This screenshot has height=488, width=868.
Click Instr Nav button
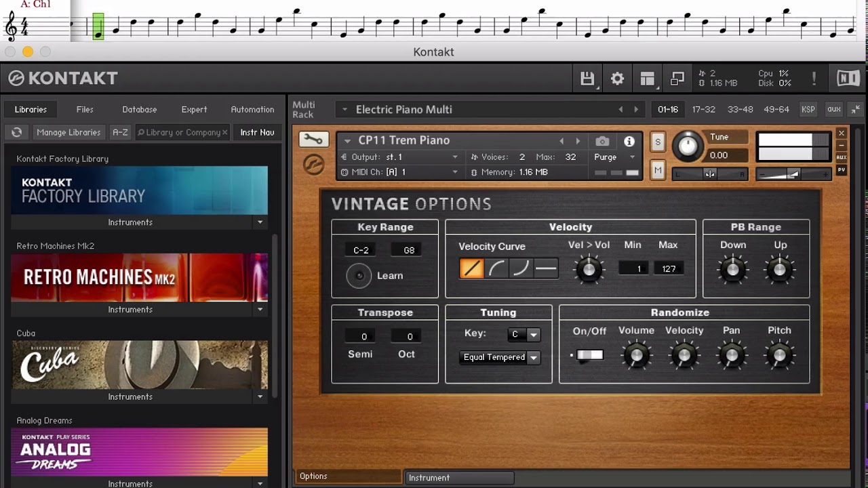coord(257,132)
